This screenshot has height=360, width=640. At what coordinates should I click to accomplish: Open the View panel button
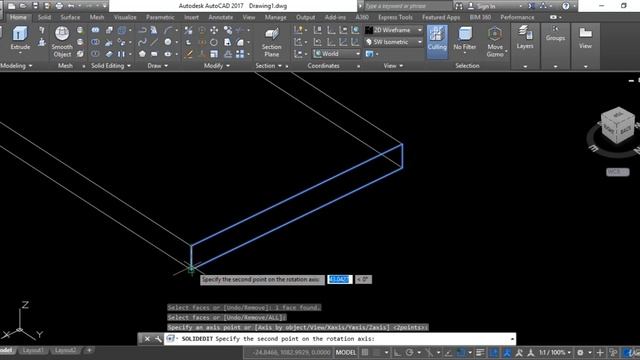click(585, 38)
